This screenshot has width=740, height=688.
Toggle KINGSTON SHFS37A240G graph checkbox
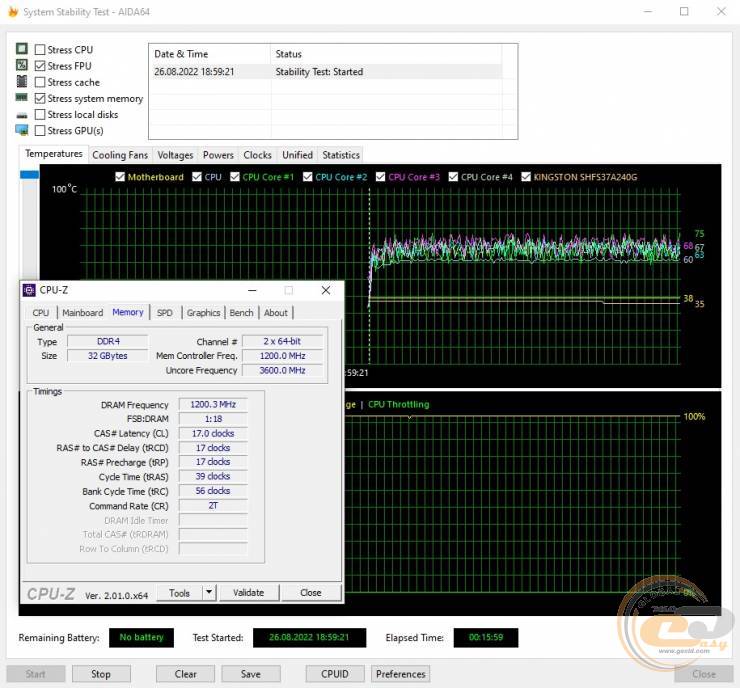pos(526,176)
